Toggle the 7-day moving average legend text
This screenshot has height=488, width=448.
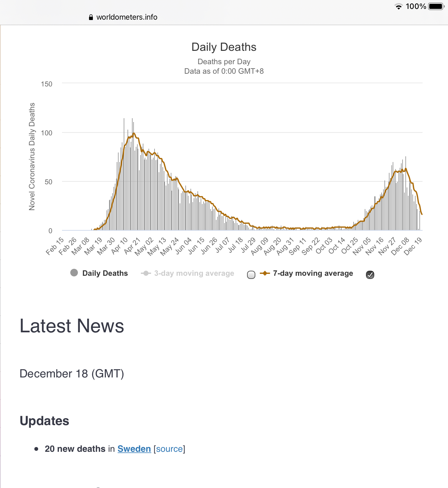coord(313,274)
